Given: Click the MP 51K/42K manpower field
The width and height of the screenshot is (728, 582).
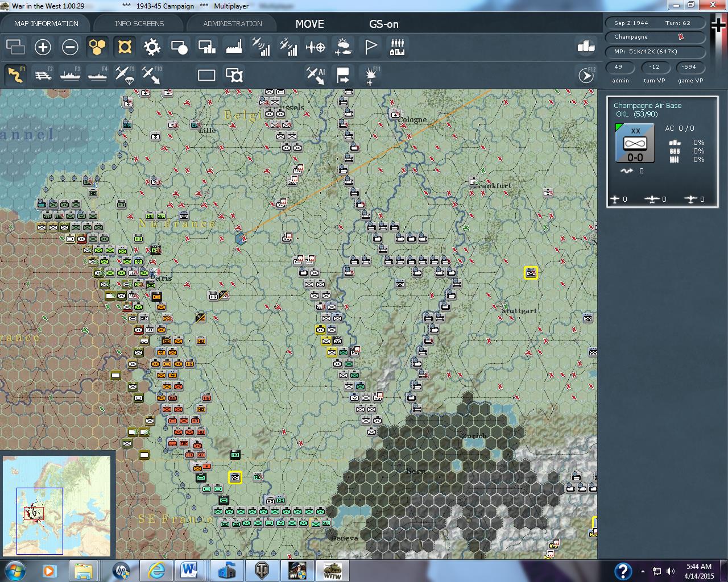Looking at the screenshot, I should [x=655, y=51].
